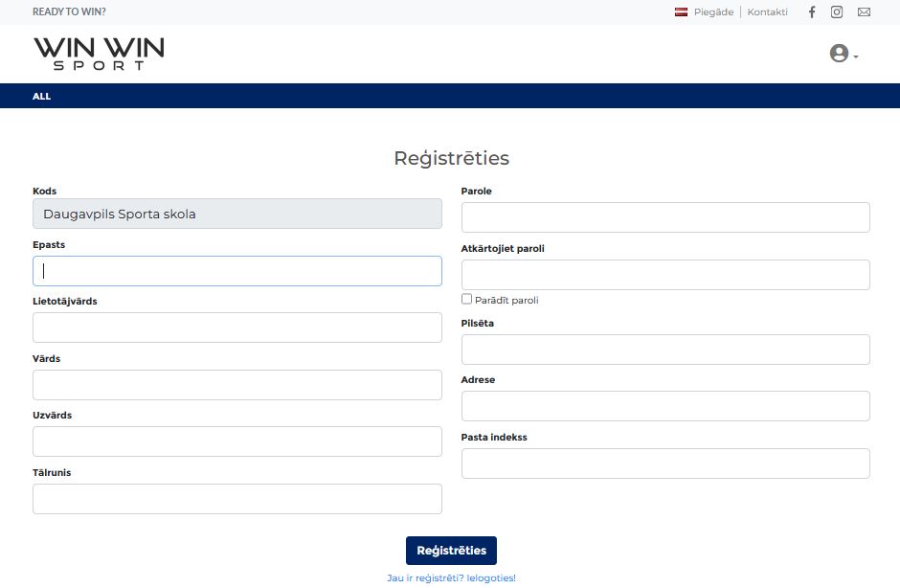Open the Piegāde page link
The height and width of the screenshot is (588, 900).
(713, 12)
